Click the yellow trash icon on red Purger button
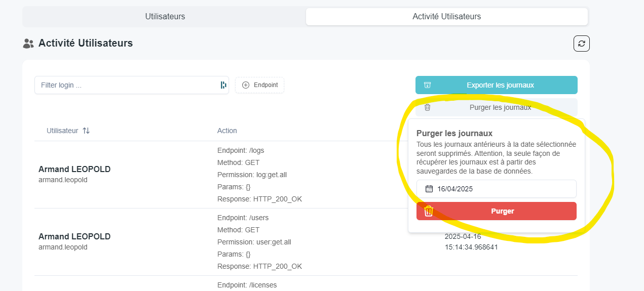Viewport: 644px width, 291px height. pos(429,211)
